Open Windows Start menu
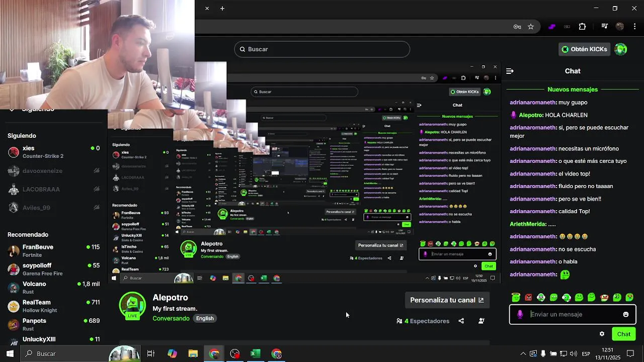The image size is (644, 362). pyautogui.click(x=10, y=353)
